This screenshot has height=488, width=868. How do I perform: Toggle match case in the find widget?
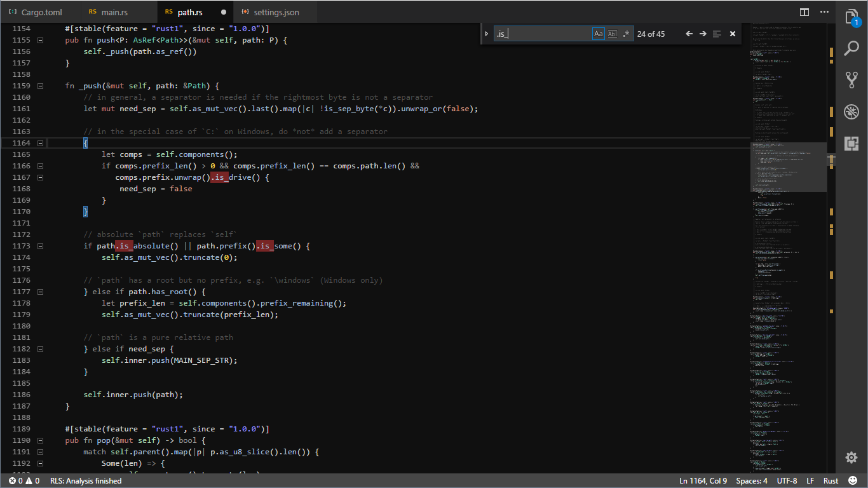click(598, 34)
